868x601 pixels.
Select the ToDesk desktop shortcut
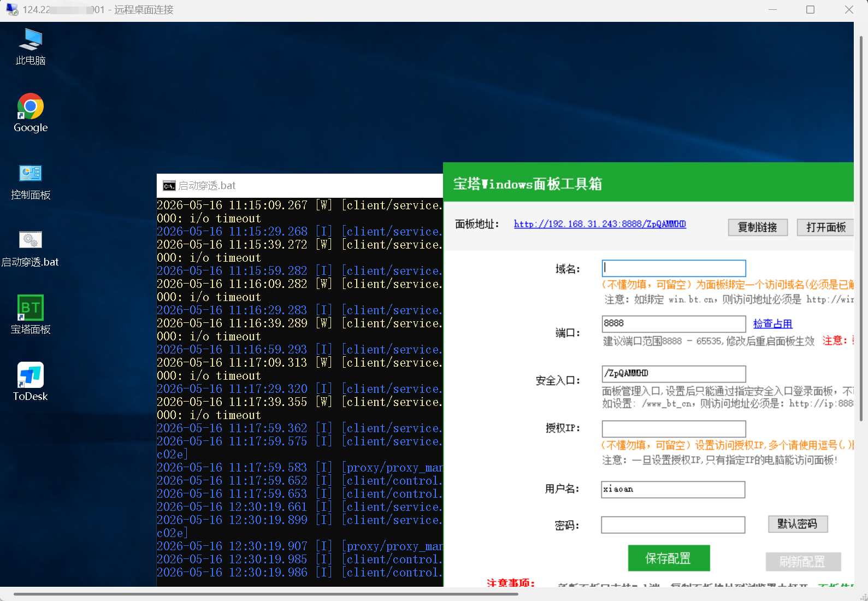pyautogui.click(x=31, y=382)
